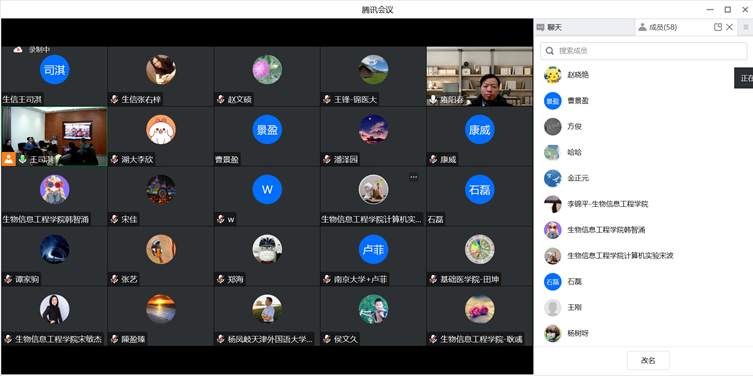Viewport: 753px width, 376px height.
Task: Click the red 录制中 recording indicator icon
Action: coord(18,49)
